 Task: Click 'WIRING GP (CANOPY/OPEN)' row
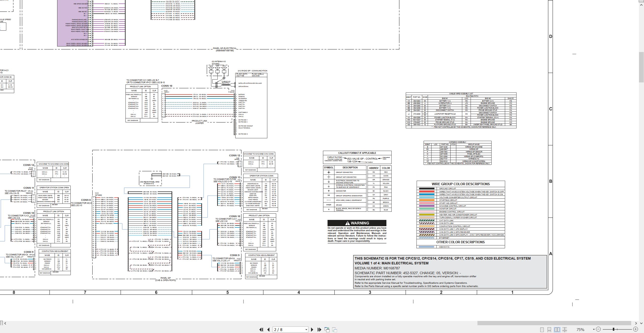(474, 161)
